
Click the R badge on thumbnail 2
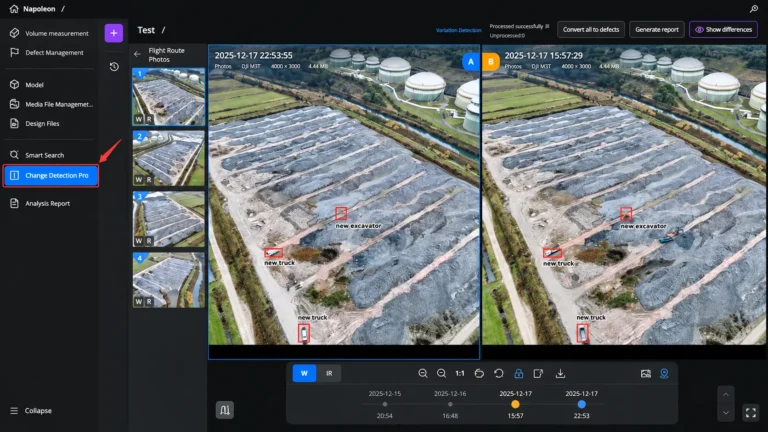(149, 180)
